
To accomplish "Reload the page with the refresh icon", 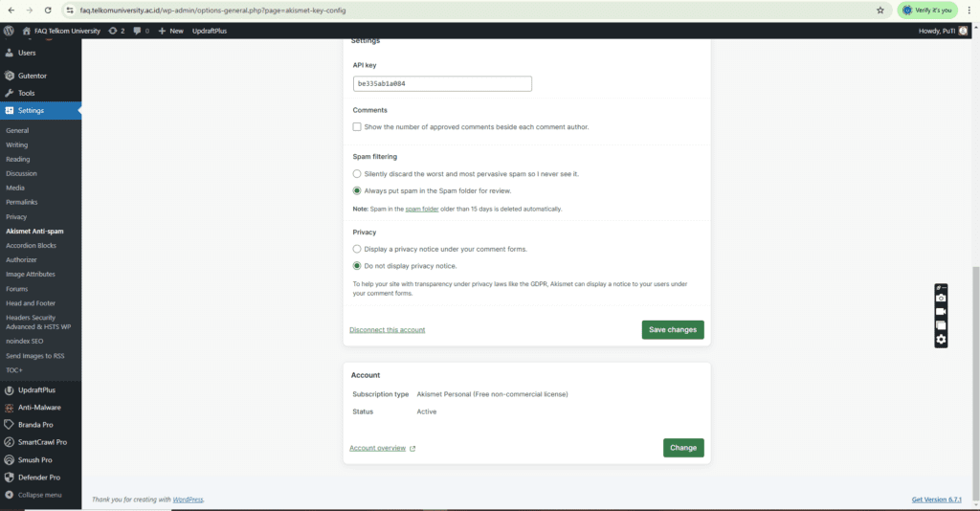I will tap(48, 10).
